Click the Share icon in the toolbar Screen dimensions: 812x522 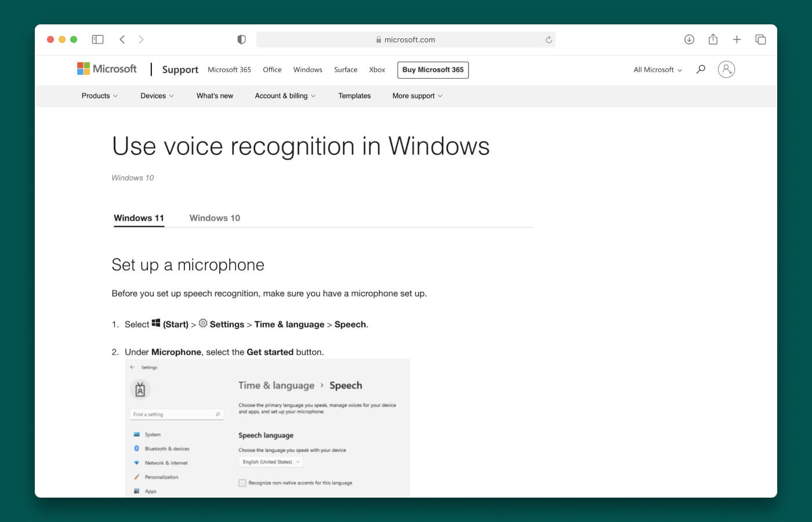coord(713,39)
